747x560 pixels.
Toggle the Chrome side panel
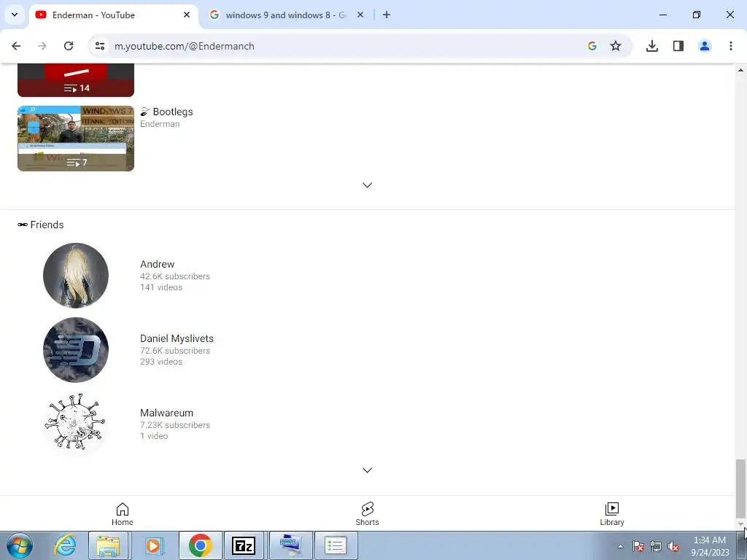click(678, 46)
